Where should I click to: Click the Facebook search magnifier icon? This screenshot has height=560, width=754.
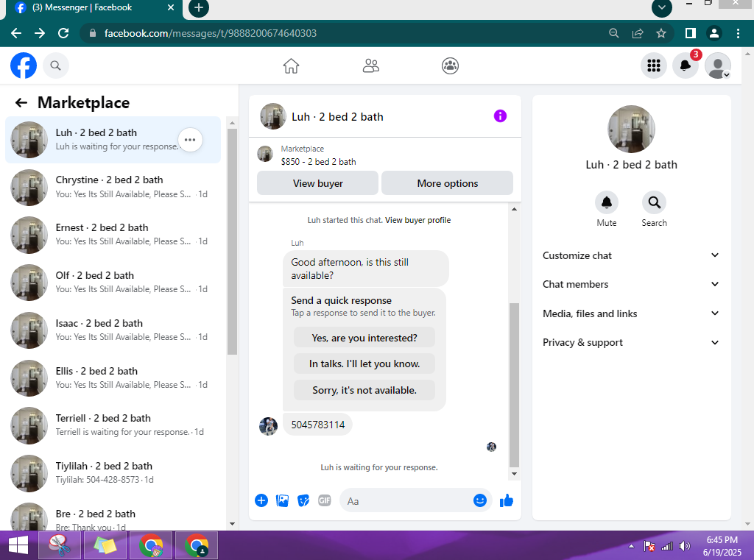(x=56, y=65)
